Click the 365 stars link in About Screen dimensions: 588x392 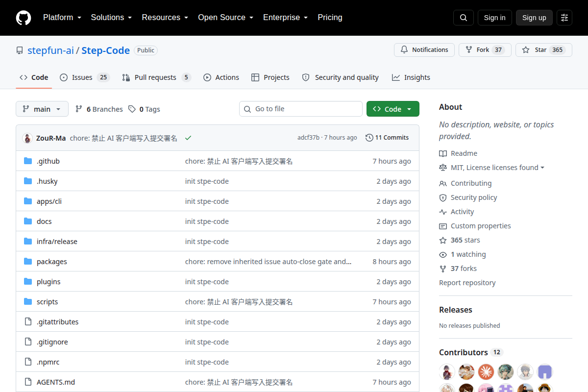pyautogui.click(x=465, y=240)
